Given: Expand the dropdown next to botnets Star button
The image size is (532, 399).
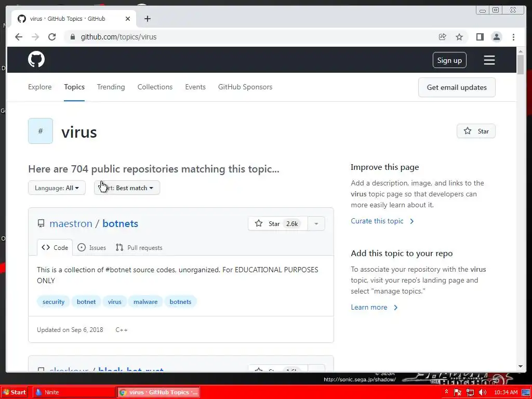Looking at the screenshot, I should 316,223.
